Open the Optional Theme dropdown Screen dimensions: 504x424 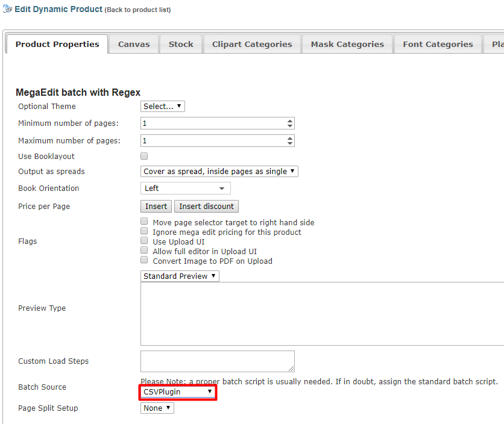(x=162, y=106)
